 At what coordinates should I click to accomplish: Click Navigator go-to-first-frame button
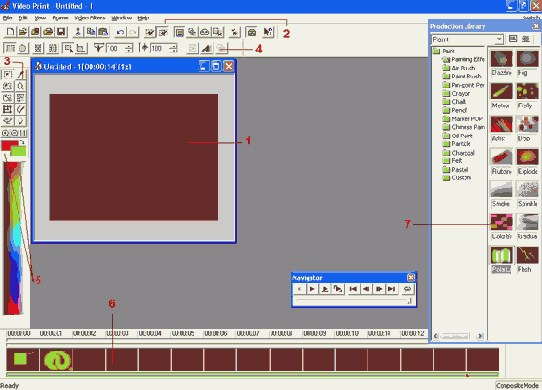tap(353, 289)
